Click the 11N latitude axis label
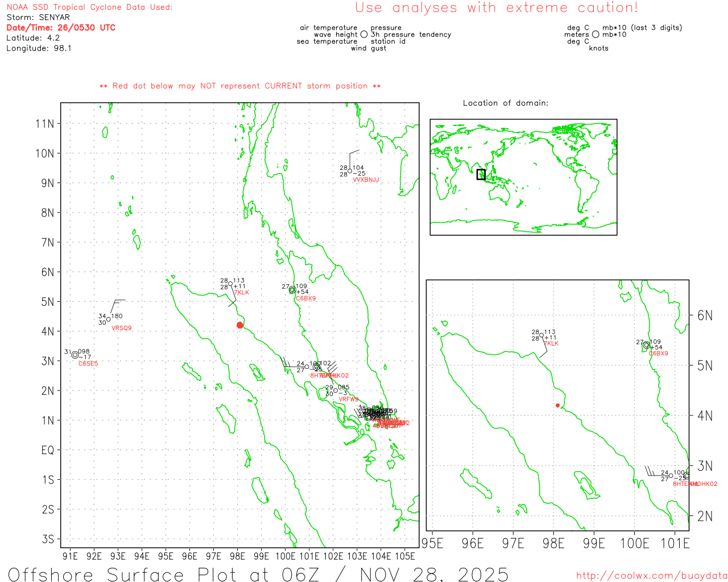 pos(45,124)
